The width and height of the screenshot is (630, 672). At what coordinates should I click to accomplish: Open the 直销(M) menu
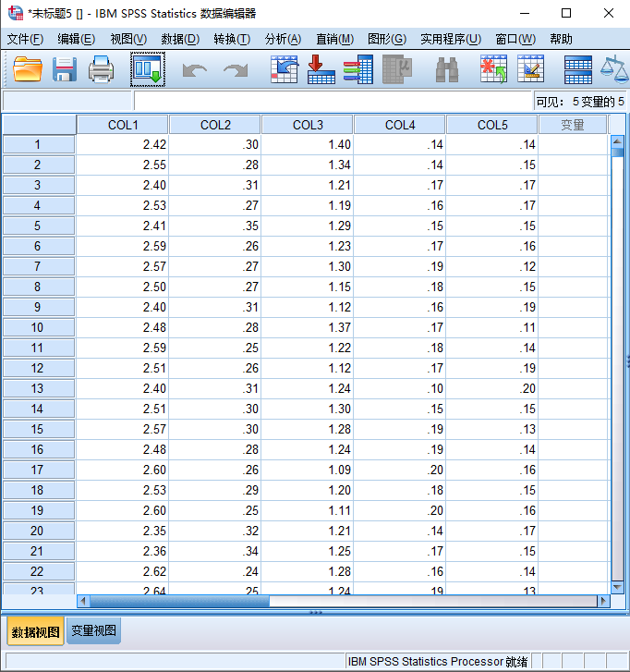click(x=335, y=40)
